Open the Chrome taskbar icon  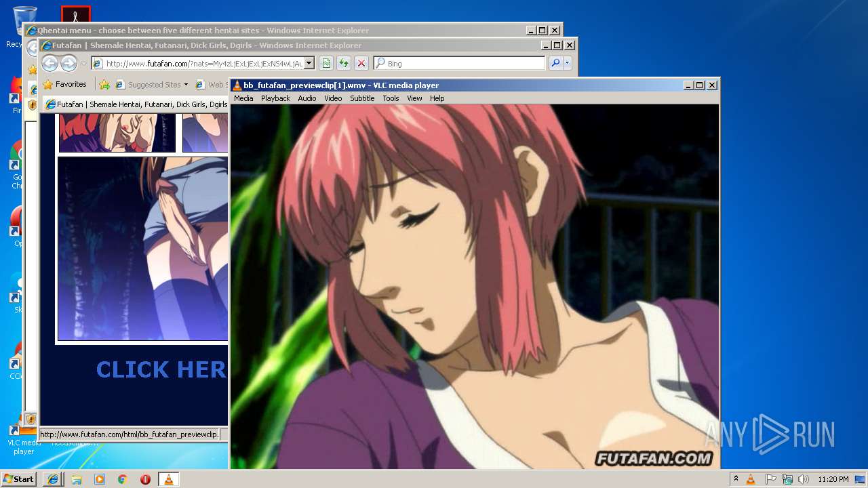[x=123, y=479]
